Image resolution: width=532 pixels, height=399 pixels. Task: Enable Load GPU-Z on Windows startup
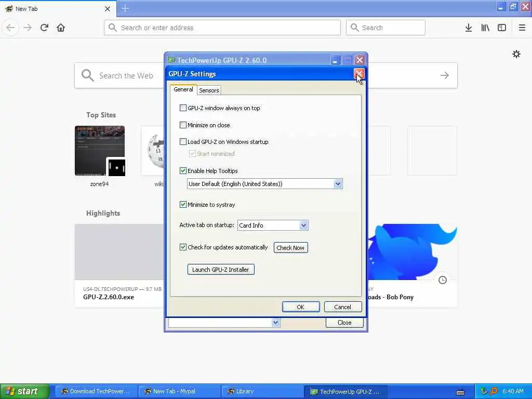click(183, 141)
